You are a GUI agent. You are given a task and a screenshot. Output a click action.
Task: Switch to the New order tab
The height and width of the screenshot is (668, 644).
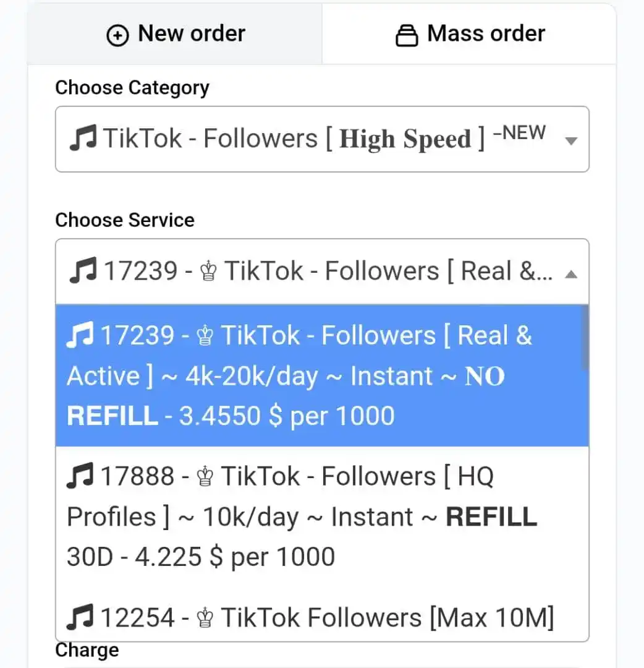pos(175,34)
